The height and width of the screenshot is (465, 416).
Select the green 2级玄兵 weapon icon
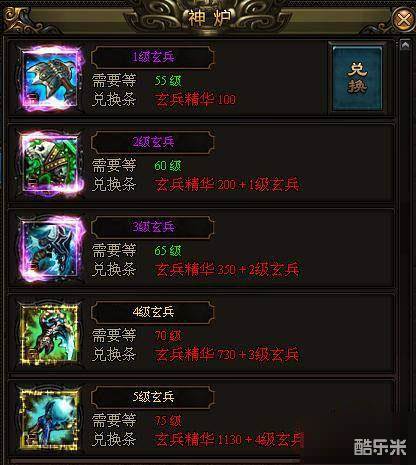tap(51, 165)
